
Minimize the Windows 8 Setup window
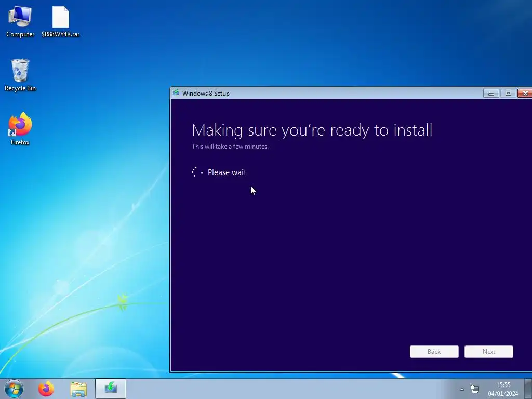coord(491,94)
